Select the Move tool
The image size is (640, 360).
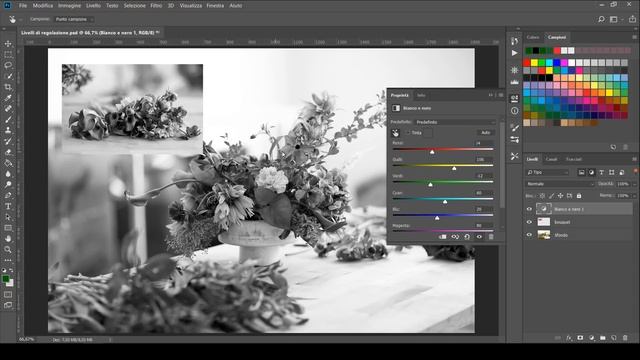[x=8, y=44]
